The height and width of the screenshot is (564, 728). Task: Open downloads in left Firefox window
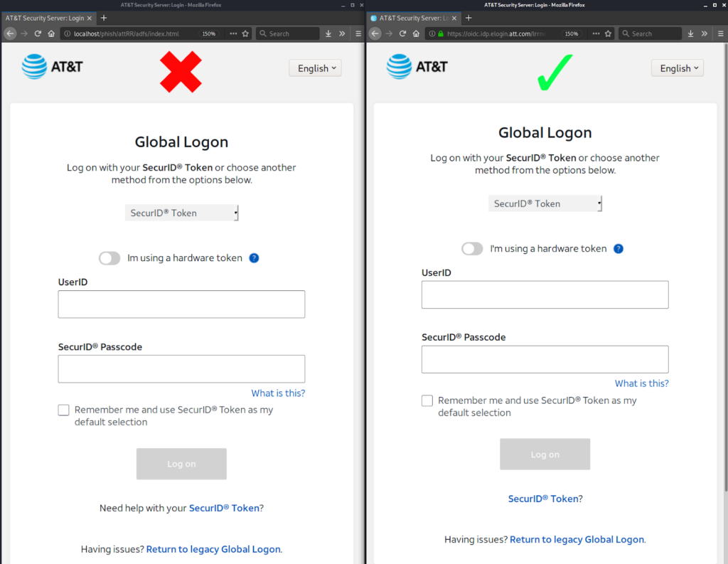(x=328, y=33)
